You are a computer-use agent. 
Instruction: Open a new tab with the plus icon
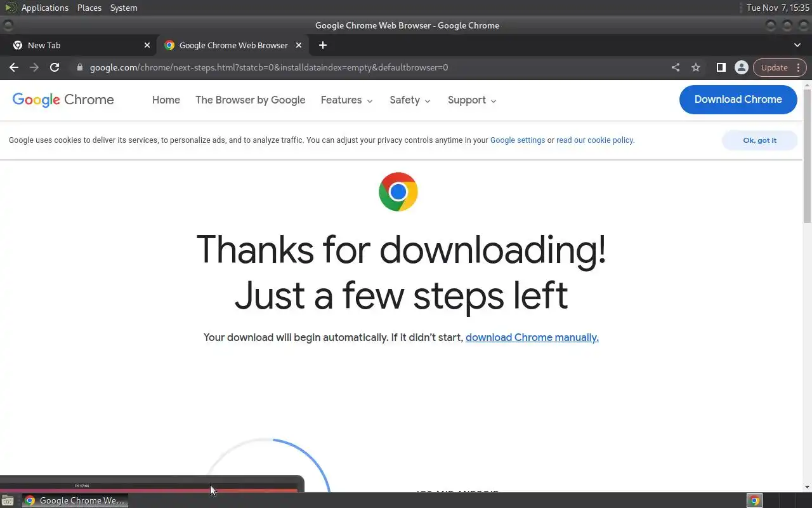pyautogui.click(x=323, y=45)
